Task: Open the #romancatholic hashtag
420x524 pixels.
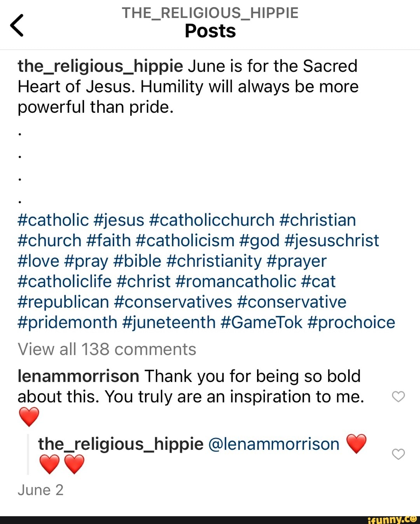Action: click(236, 282)
